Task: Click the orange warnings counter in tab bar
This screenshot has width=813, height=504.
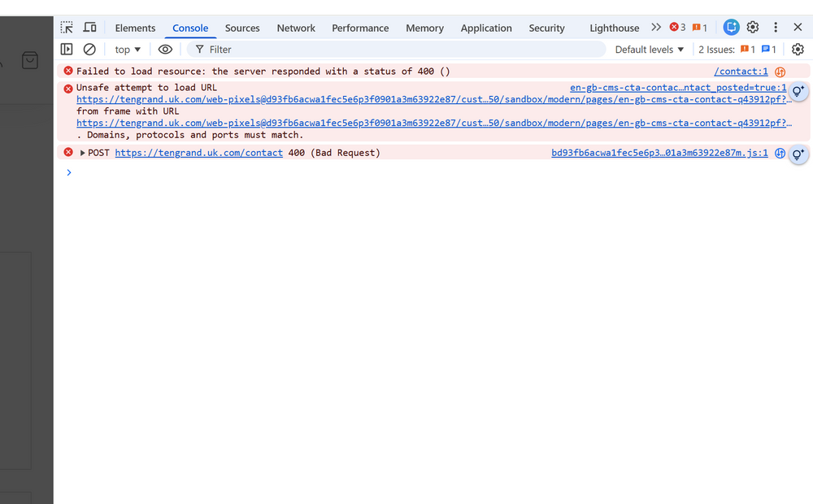Action: pos(699,28)
